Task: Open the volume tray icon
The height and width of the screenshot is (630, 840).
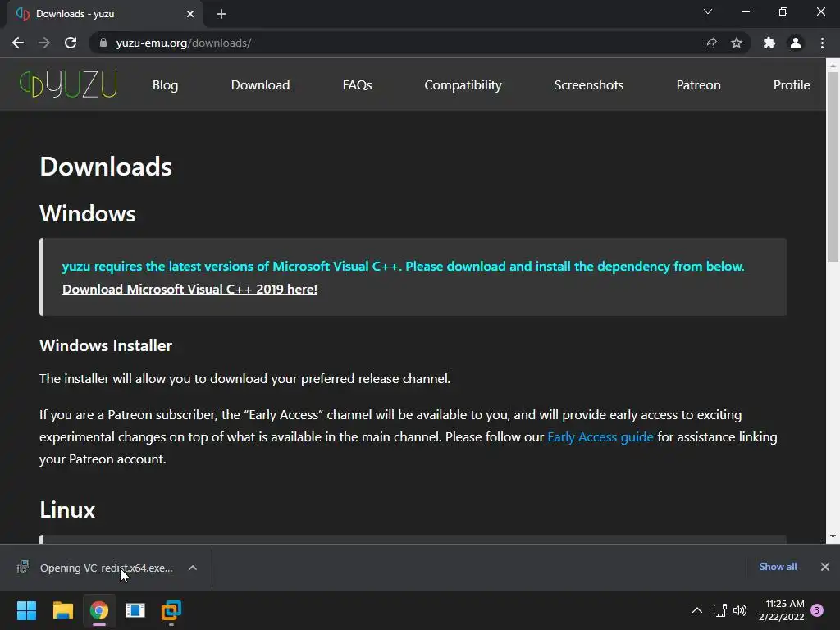Action: (x=740, y=610)
